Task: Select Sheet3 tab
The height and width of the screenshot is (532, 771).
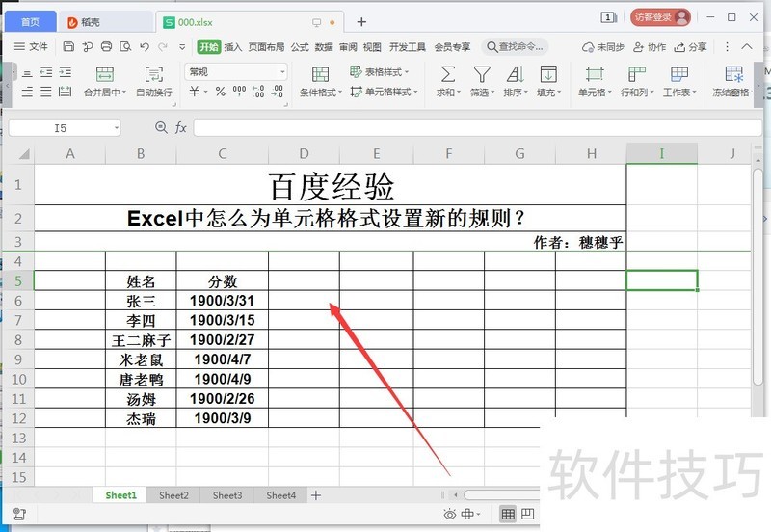Action: pos(227,495)
